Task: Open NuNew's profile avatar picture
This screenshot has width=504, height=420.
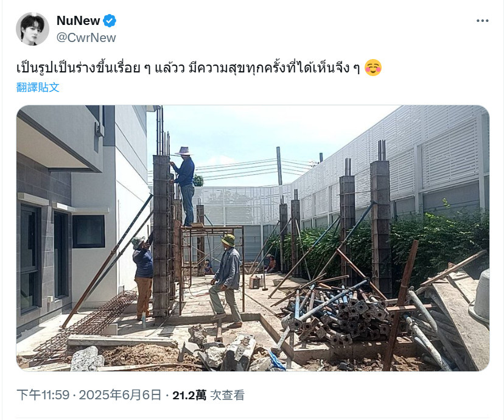Action: [32, 29]
